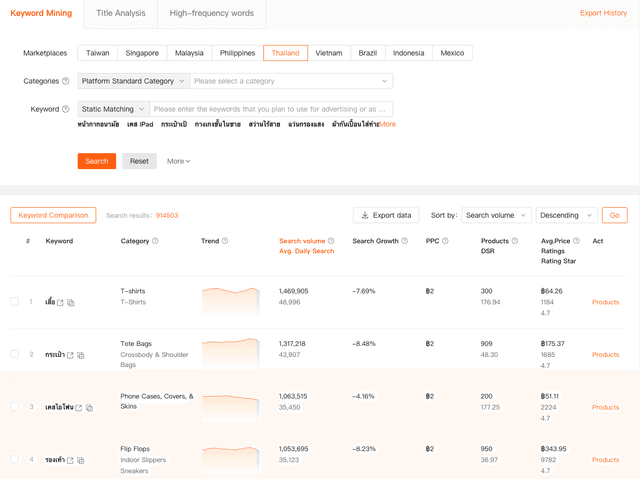
Task: Open Products link for เสื้อ row
Action: [605, 302]
